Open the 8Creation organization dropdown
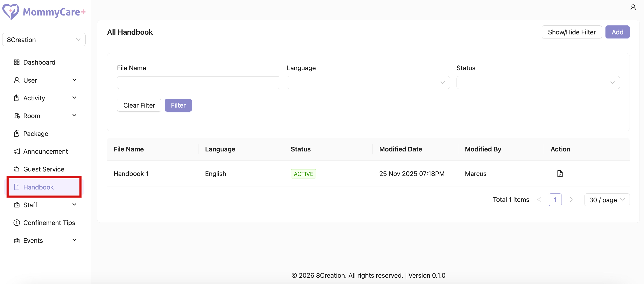Image resolution: width=644 pixels, height=284 pixels. click(44, 40)
